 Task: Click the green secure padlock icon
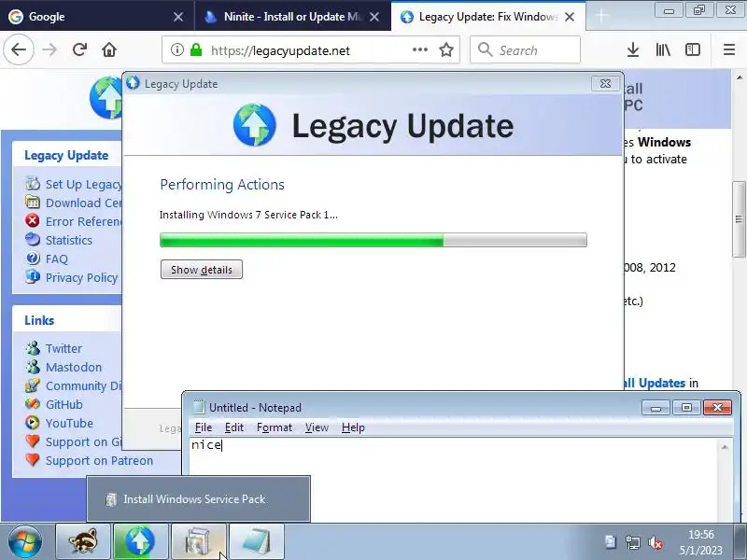[196, 49]
